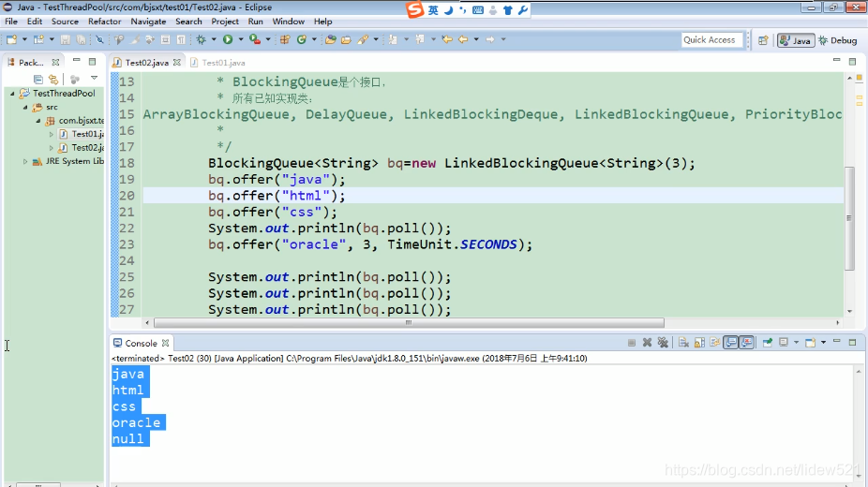Image resolution: width=868 pixels, height=487 pixels.
Task: Click the New file wizard icon
Action: [x=11, y=39]
